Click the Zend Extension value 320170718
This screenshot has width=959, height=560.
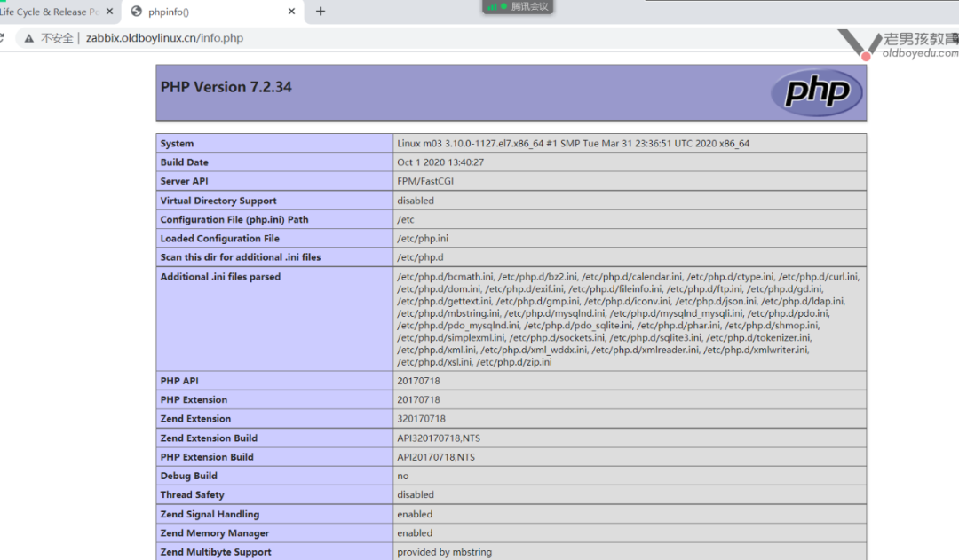(x=421, y=419)
